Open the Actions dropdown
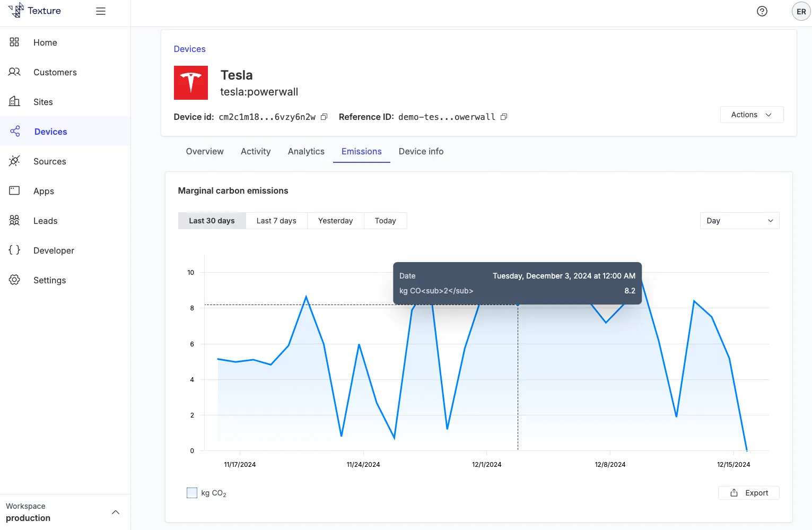 pos(752,115)
